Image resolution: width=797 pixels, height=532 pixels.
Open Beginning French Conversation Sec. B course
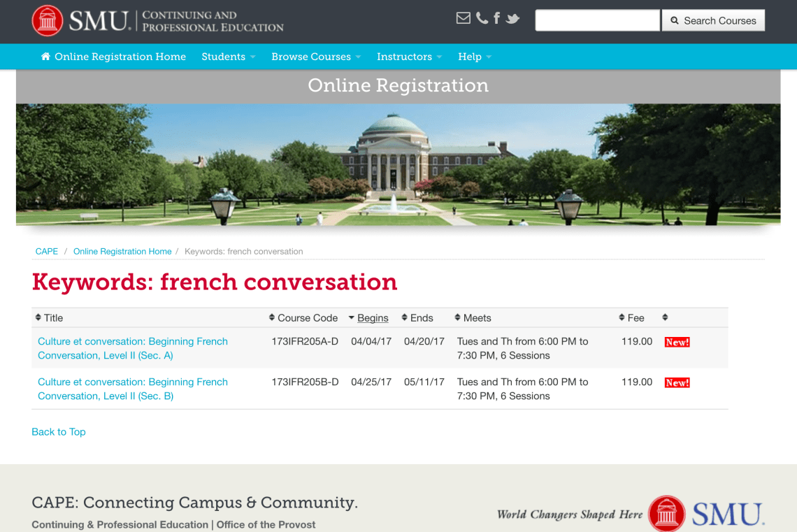click(x=133, y=389)
